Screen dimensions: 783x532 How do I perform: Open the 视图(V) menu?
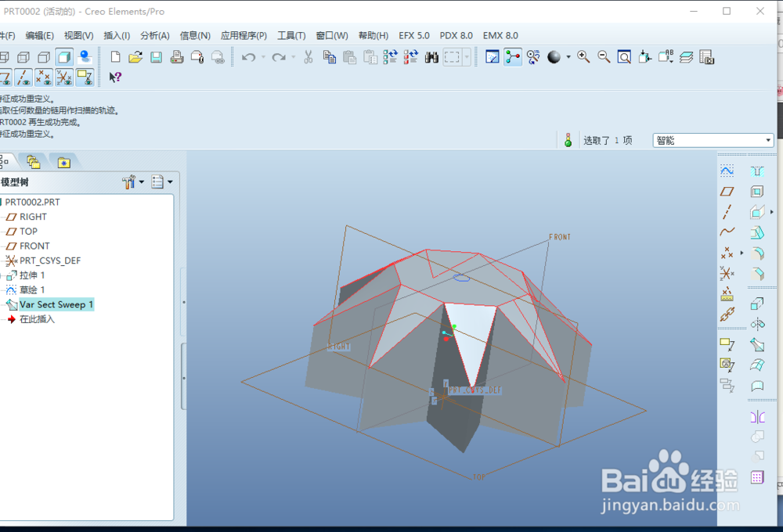click(79, 35)
